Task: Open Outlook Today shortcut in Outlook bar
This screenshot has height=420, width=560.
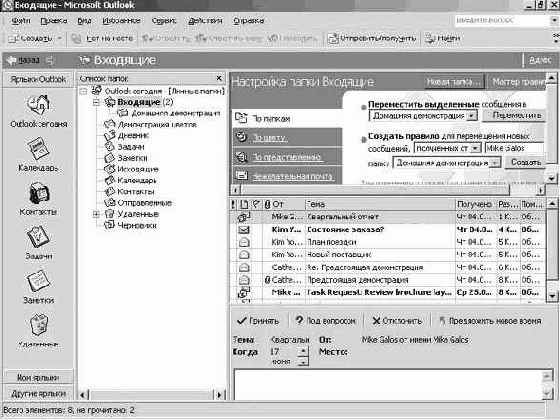Action: (x=38, y=111)
